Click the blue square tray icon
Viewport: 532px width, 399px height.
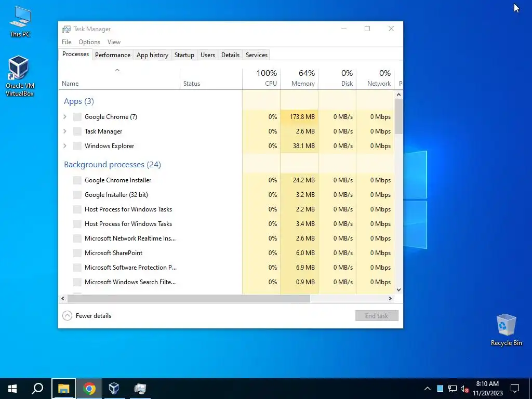coord(440,389)
